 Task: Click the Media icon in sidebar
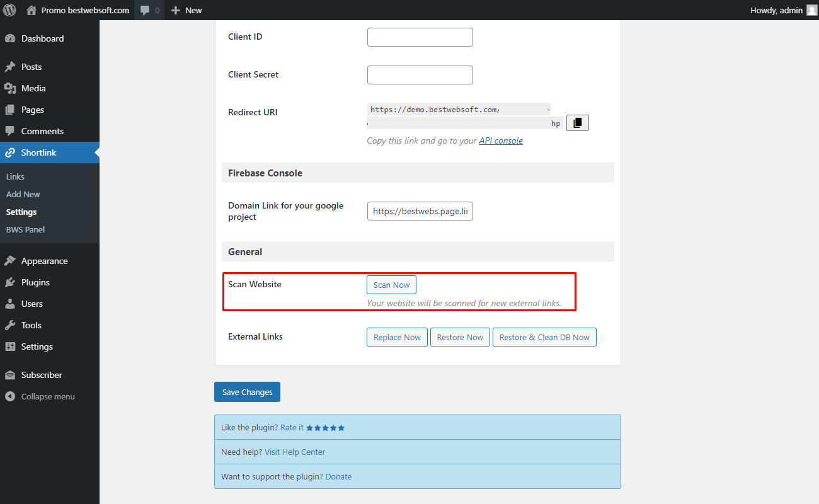(10, 88)
